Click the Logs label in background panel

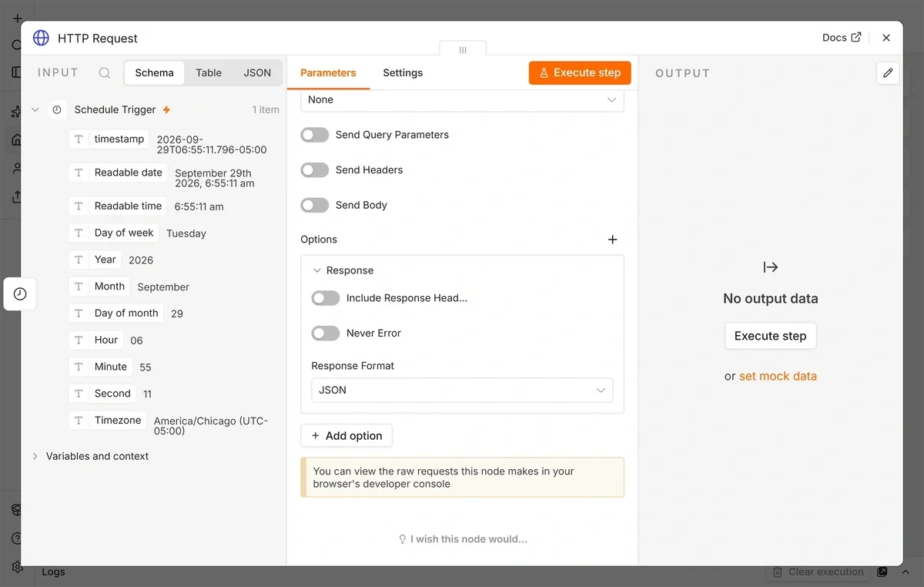point(54,572)
